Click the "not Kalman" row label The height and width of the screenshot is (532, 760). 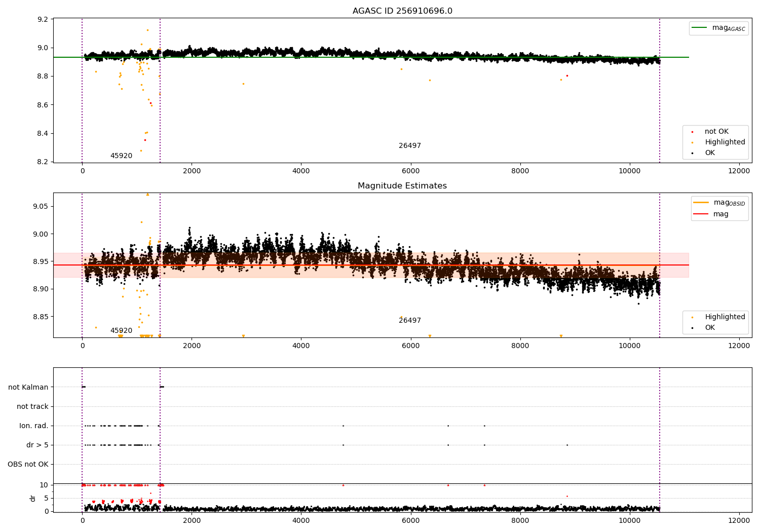[28, 387]
